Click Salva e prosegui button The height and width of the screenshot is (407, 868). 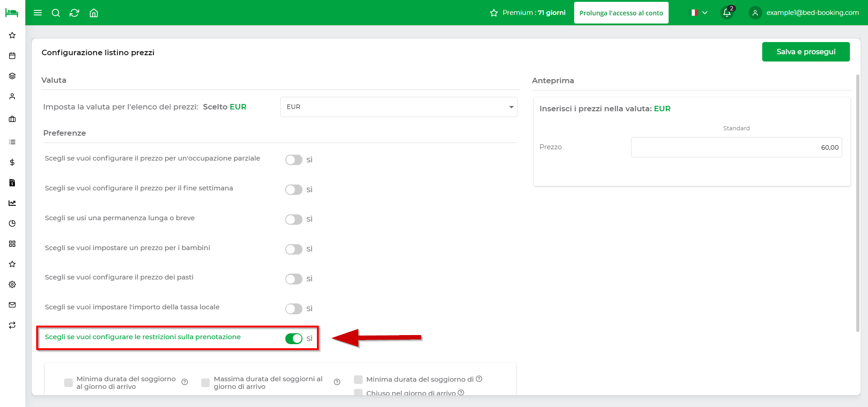(x=806, y=52)
